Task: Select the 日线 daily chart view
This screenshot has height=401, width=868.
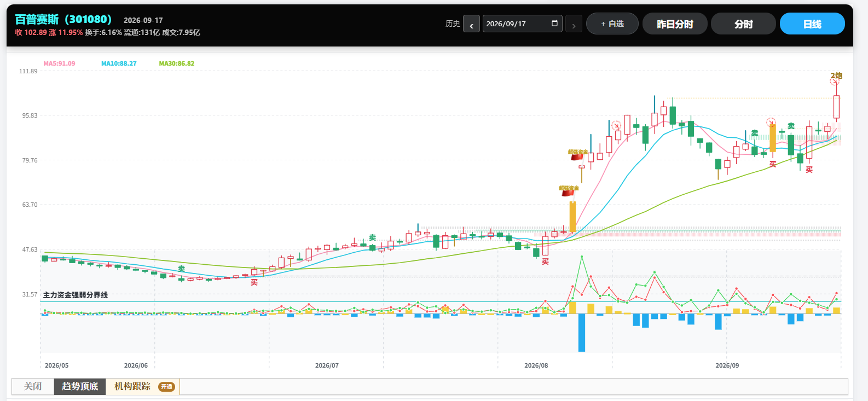Action: (812, 24)
